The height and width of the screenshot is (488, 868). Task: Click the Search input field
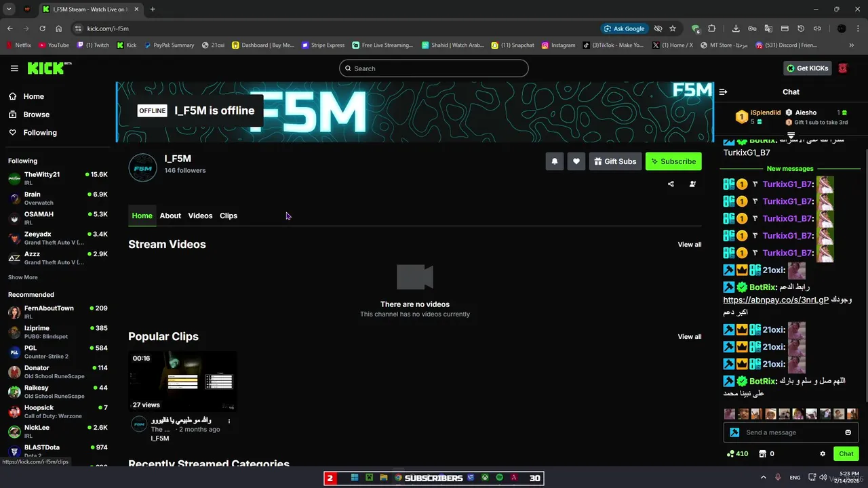(x=434, y=68)
